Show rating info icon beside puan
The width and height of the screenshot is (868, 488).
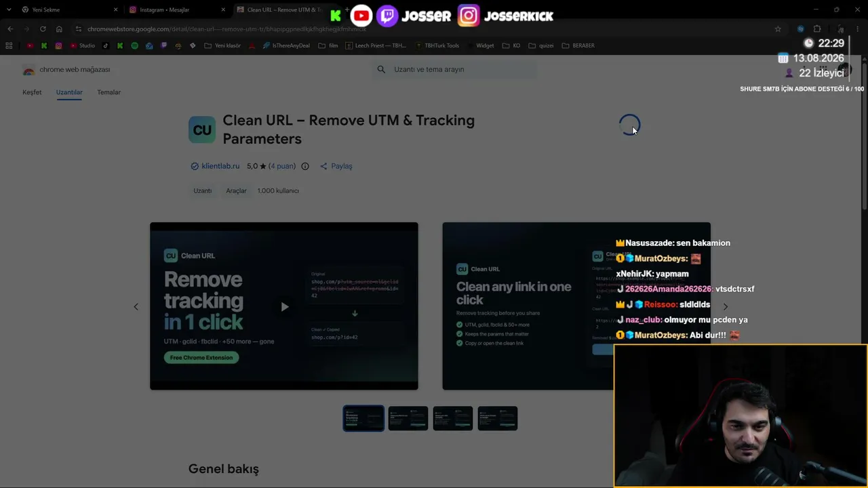pyautogui.click(x=305, y=166)
